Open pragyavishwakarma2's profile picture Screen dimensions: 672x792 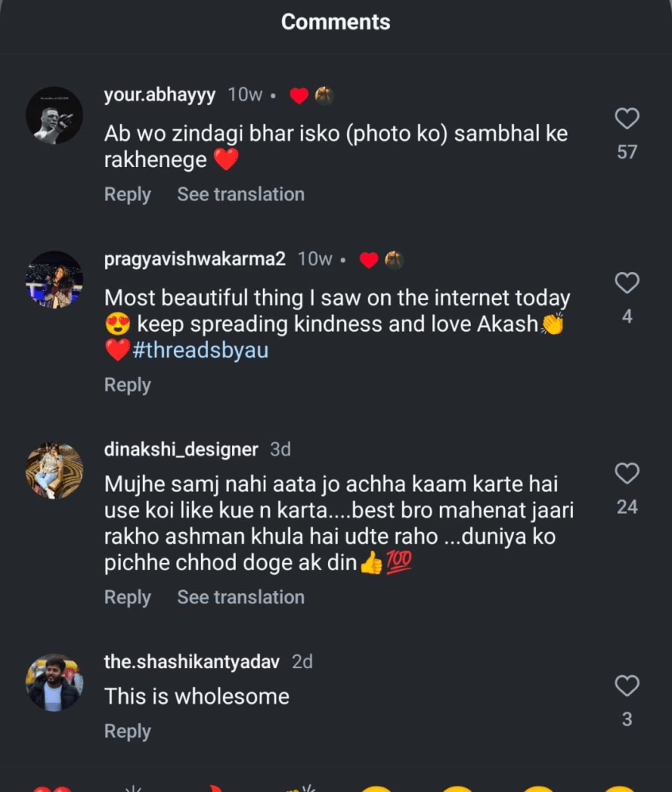coord(54,280)
